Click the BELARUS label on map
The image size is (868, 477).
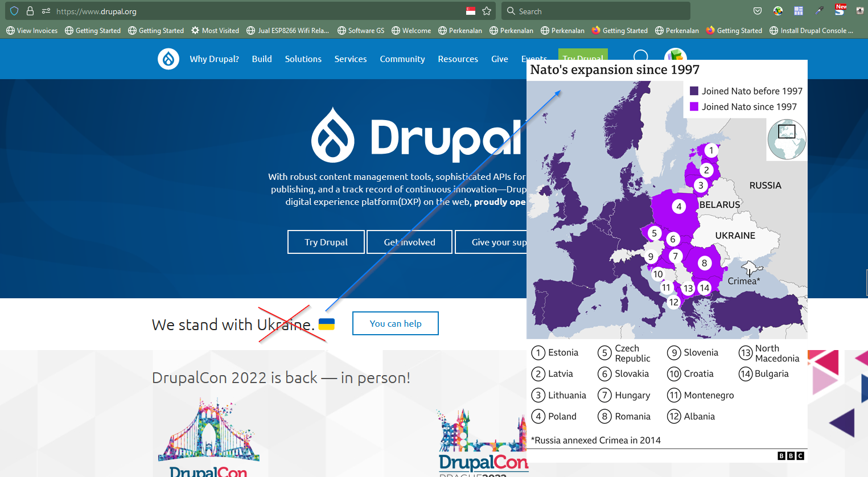coord(720,205)
